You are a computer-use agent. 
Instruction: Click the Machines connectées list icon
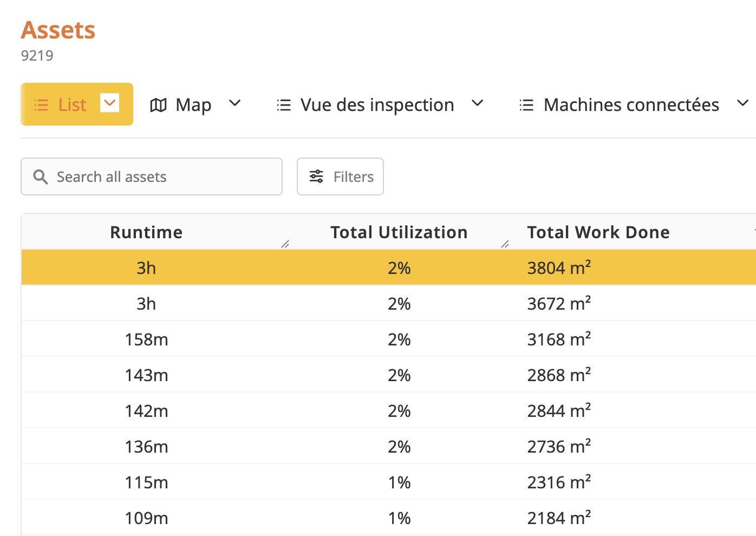(526, 104)
